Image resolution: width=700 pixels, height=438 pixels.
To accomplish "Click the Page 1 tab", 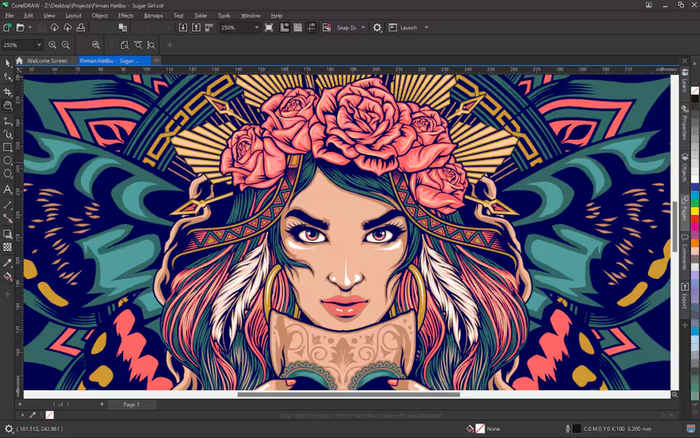I will point(131,405).
